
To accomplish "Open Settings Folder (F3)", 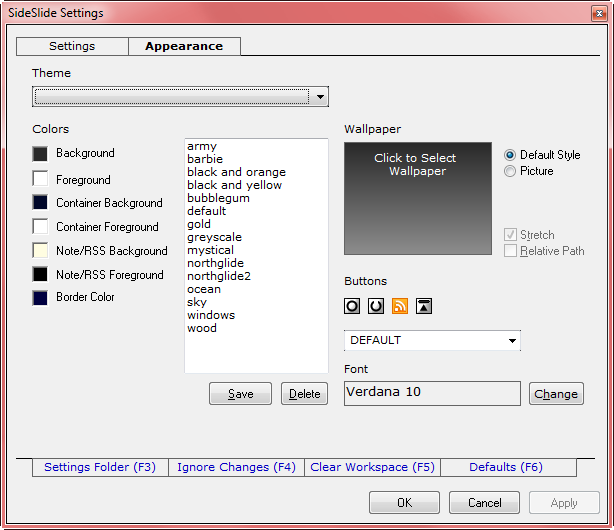I will [x=100, y=467].
